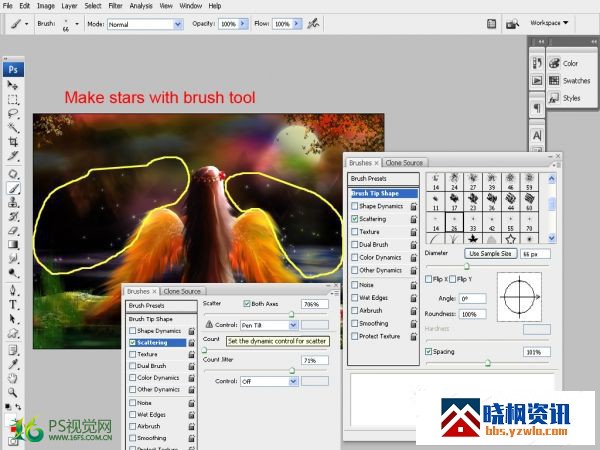Open the Layer menu

69,6
